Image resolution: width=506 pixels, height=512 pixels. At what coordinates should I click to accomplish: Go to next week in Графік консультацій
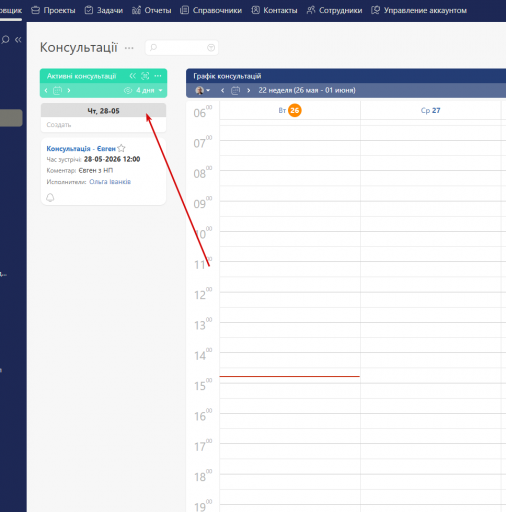(x=248, y=90)
